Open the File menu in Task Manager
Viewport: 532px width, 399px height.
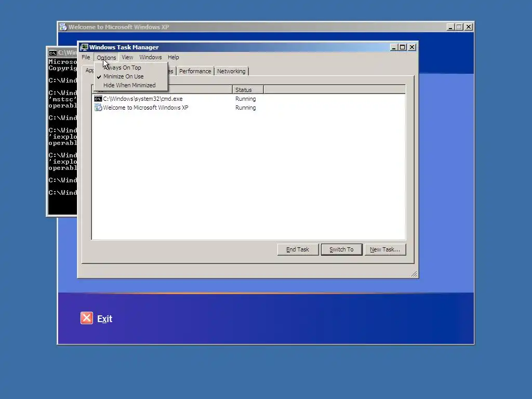click(86, 57)
